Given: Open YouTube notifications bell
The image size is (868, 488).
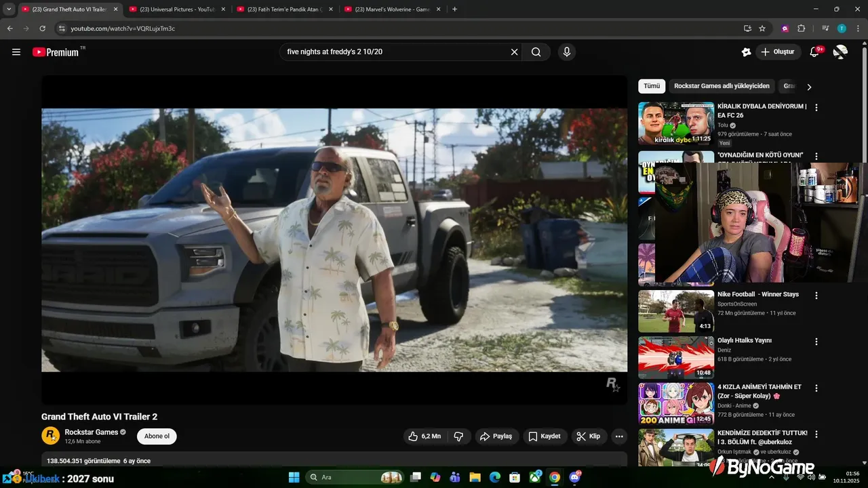Looking at the screenshot, I should click(815, 52).
